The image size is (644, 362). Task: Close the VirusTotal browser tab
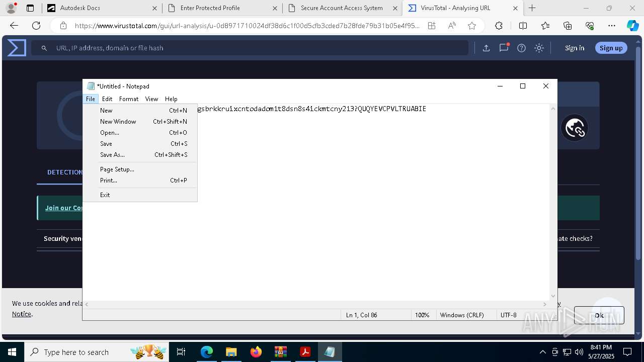(516, 8)
